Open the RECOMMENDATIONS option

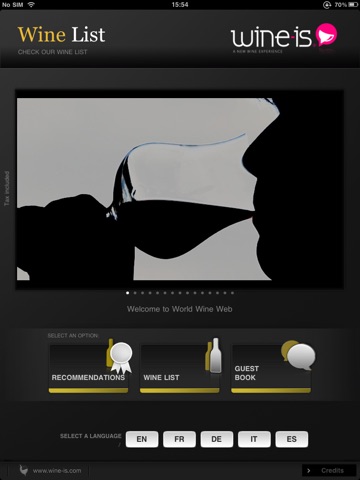point(89,369)
